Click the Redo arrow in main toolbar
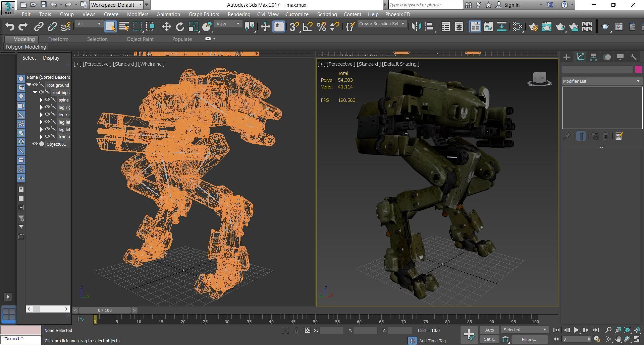Viewport: 644px width, 345px height. (23, 27)
